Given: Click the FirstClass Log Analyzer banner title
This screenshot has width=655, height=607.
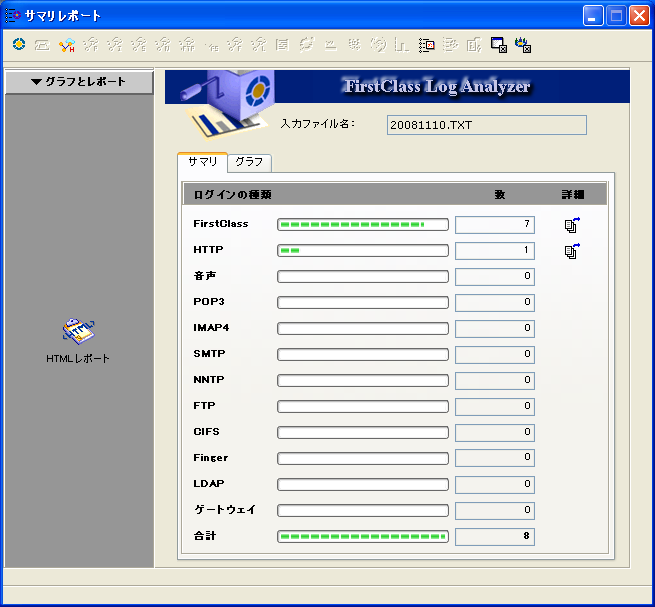Looking at the screenshot, I should pos(437,86).
